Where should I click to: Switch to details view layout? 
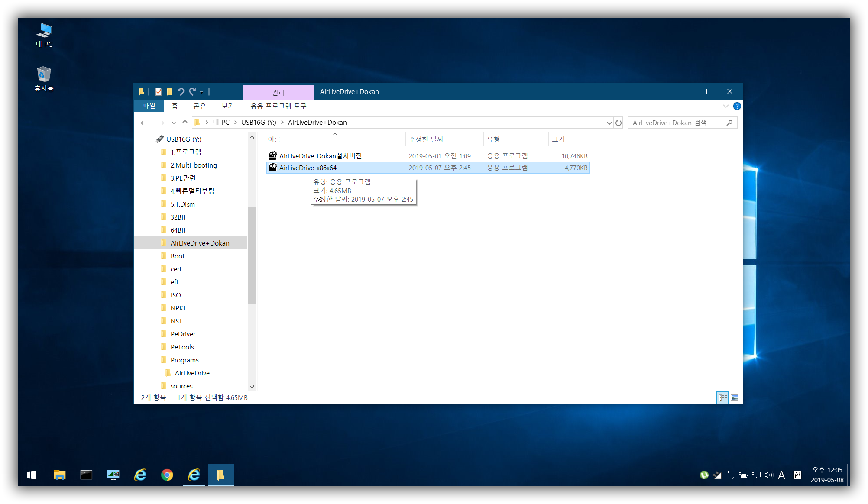tap(722, 397)
